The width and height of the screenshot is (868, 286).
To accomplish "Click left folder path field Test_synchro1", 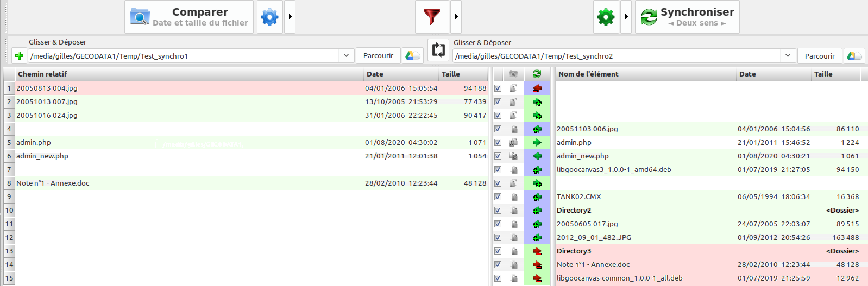I will [184, 56].
